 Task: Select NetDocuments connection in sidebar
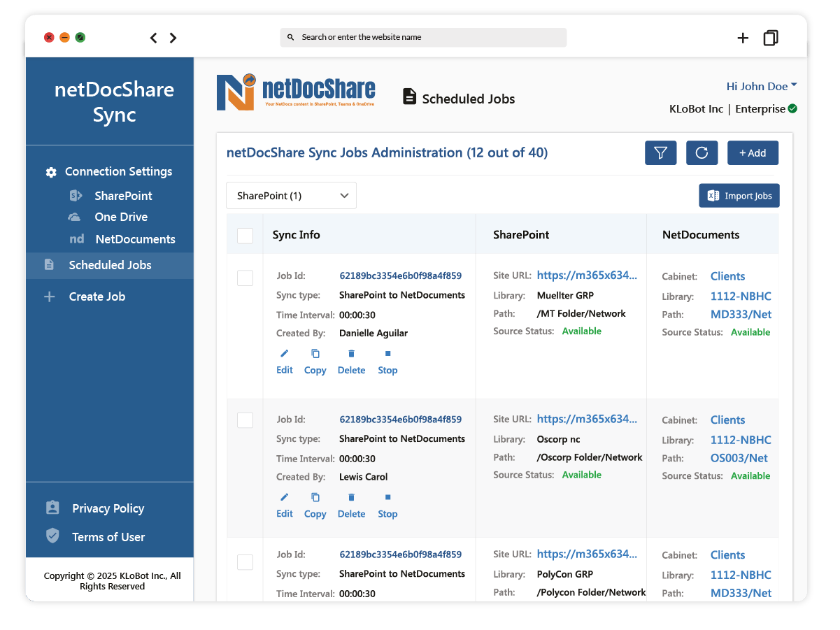click(x=122, y=239)
